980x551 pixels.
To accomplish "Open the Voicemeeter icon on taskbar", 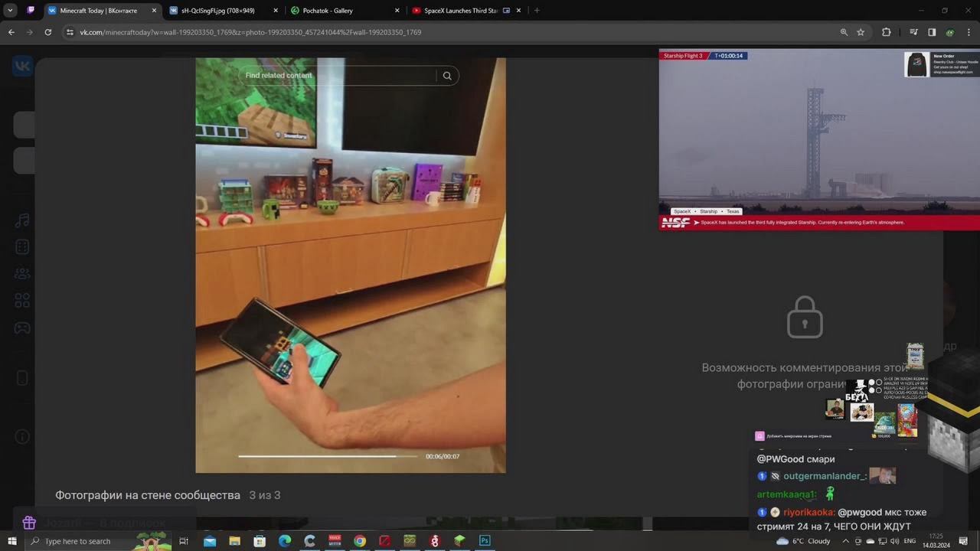I will point(335,541).
